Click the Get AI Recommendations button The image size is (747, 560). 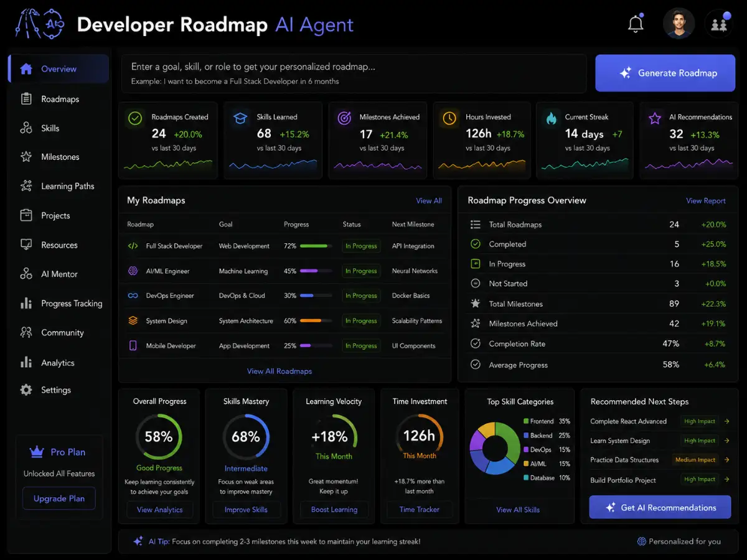[x=660, y=508]
